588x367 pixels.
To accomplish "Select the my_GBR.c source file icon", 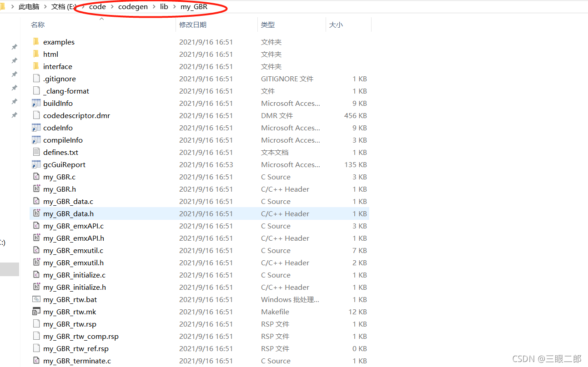I will 36,177.
